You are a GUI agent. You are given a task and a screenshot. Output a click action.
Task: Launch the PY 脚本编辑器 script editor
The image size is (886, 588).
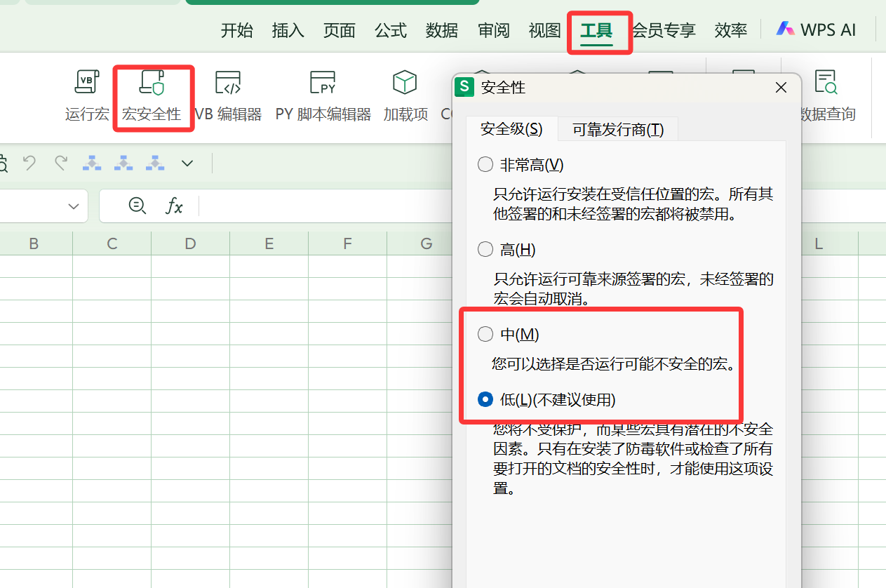click(323, 97)
